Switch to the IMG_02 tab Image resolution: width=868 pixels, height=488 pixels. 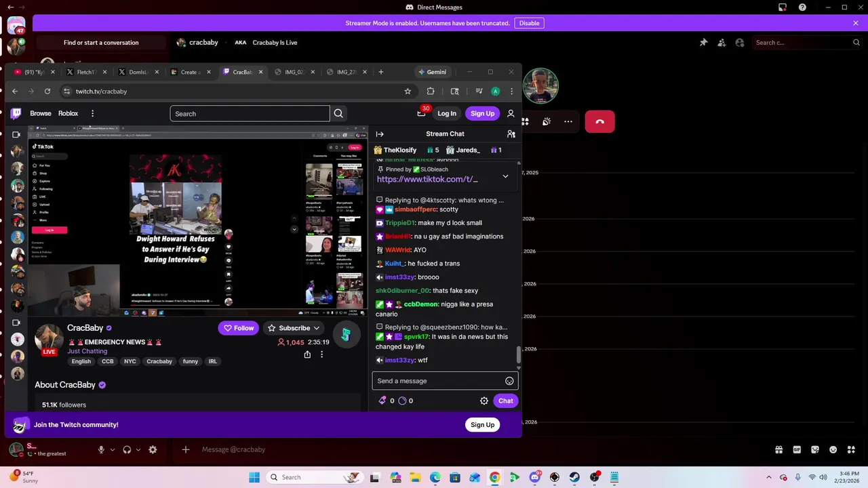tap(294, 72)
